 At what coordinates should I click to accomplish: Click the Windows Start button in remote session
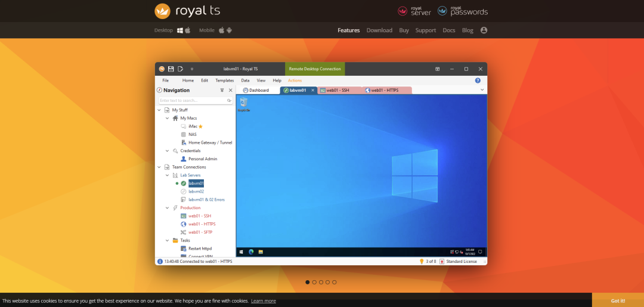(x=241, y=252)
